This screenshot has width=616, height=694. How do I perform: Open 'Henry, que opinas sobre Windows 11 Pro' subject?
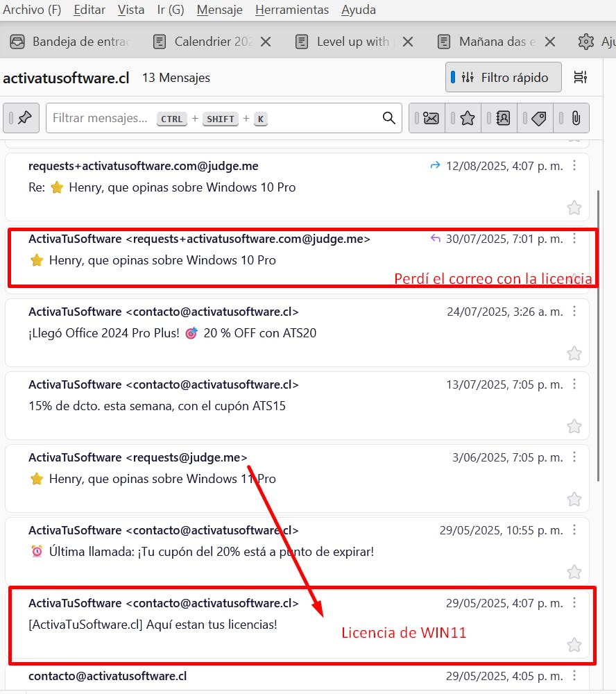coord(153,479)
